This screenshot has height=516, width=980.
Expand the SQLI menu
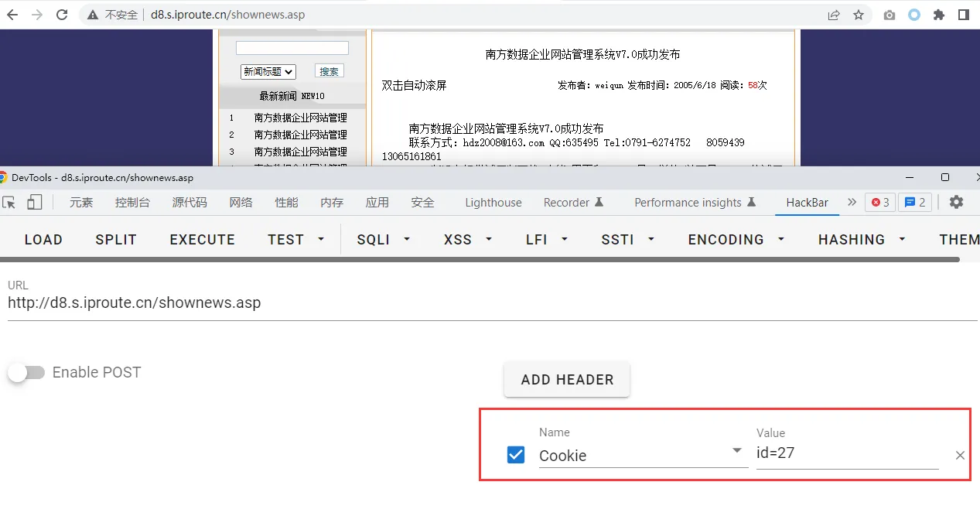[383, 240]
